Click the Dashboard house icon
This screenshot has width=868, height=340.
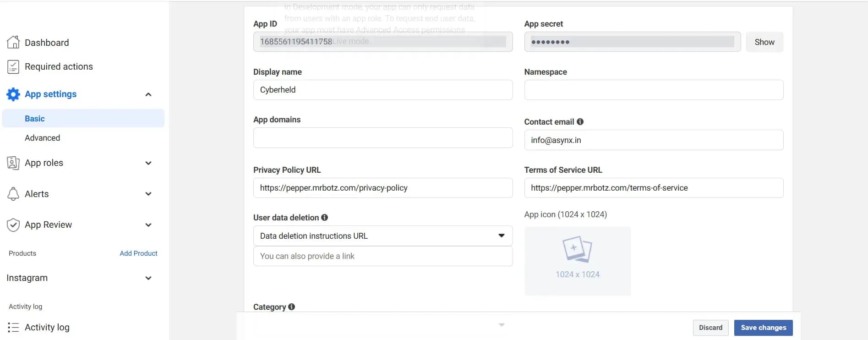(13, 42)
